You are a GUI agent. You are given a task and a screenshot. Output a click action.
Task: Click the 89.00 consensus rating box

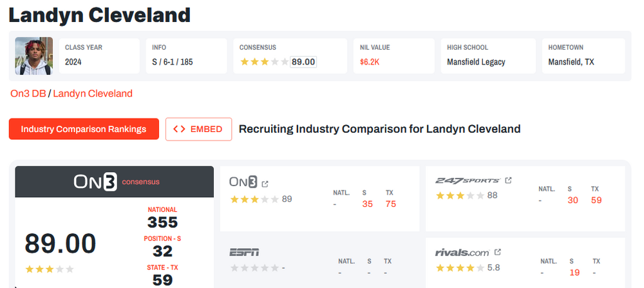pos(303,62)
